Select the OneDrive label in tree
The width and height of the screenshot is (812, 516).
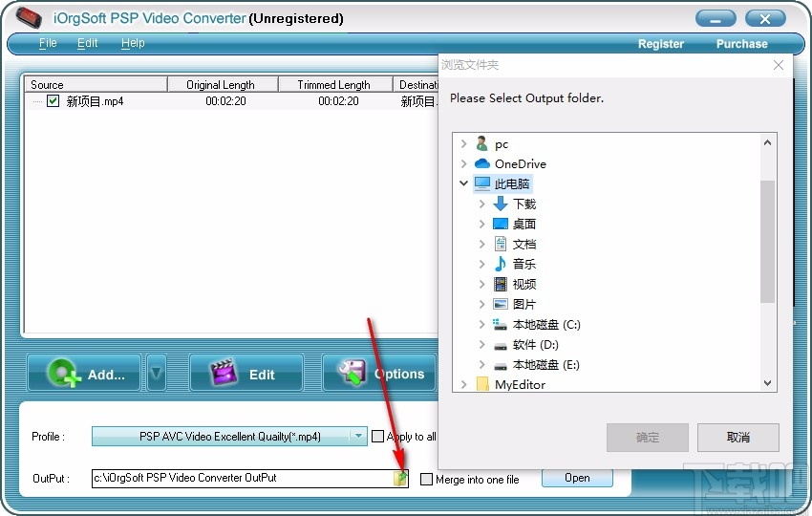coord(520,163)
